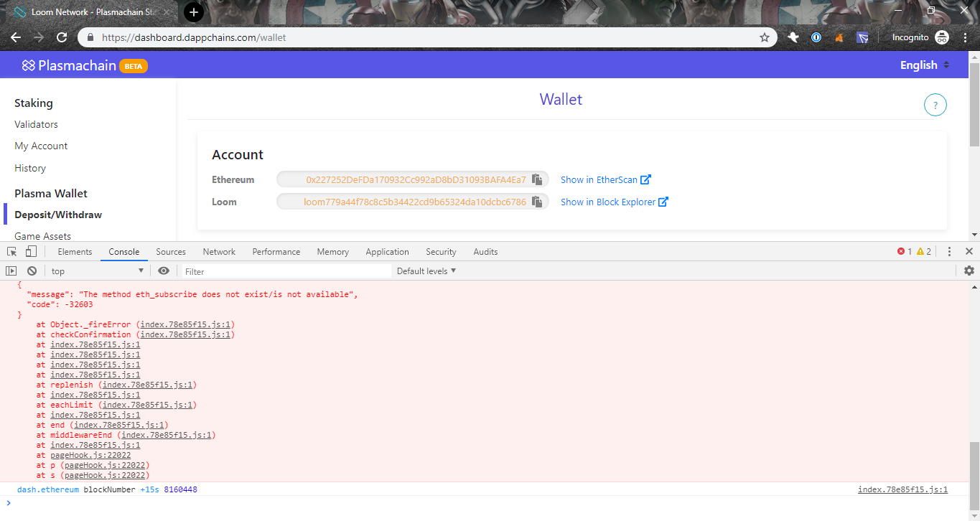Open the English language selector

(x=923, y=65)
